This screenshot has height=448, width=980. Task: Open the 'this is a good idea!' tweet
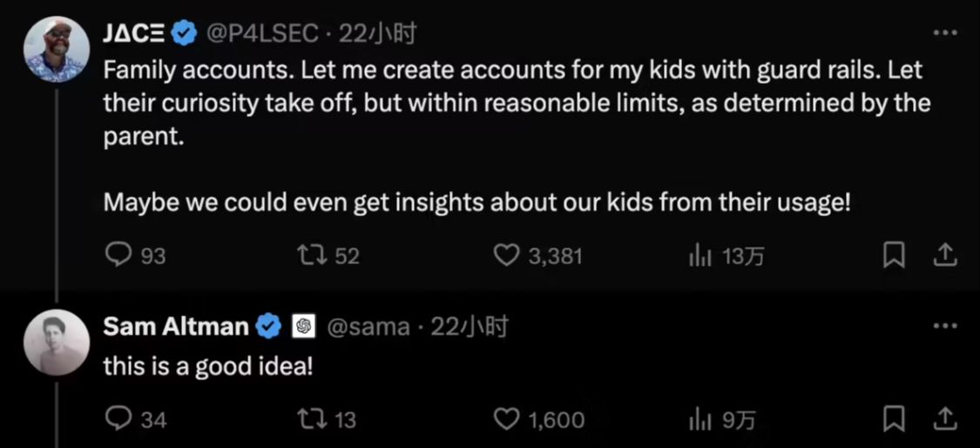[207, 367]
